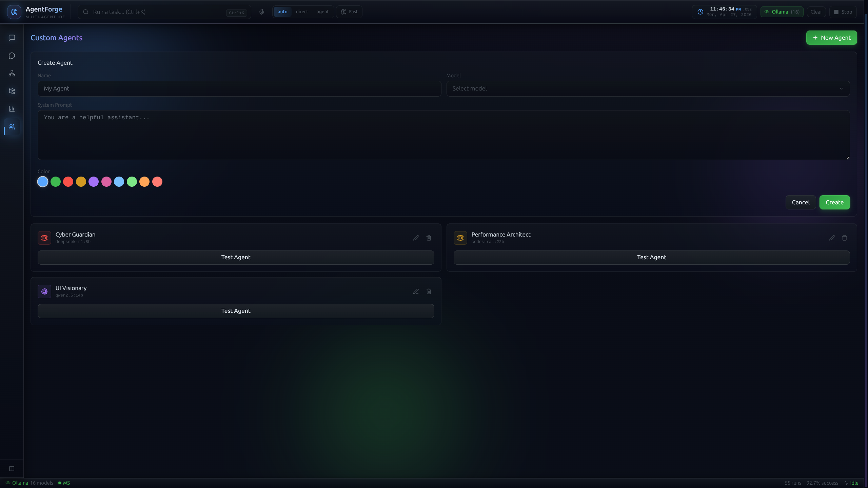The height and width of the screenshot is (488, 868).
Task: Click the UI Visionary chip icon
Action: point(44,291)
